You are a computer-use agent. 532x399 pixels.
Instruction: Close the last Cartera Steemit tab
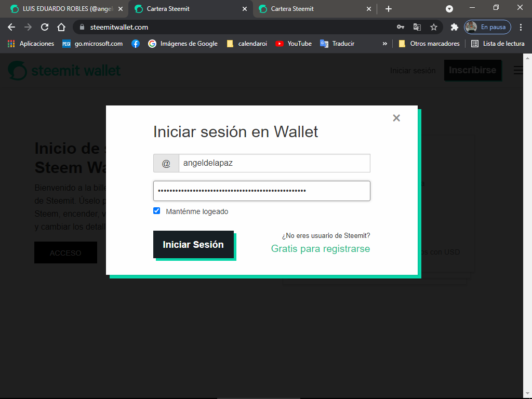click(x=369, y=9)
